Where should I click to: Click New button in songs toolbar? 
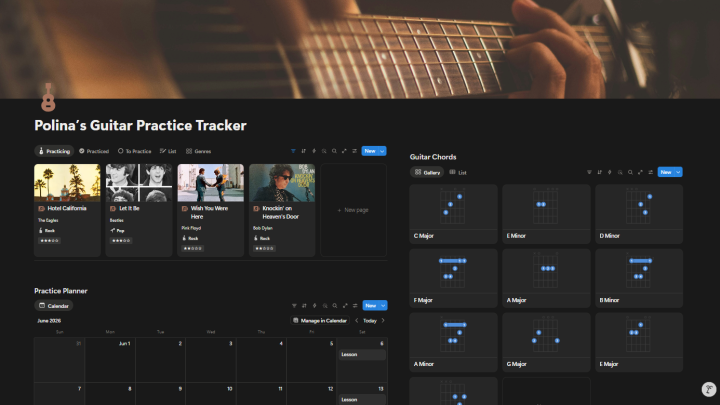click(370, 151)
